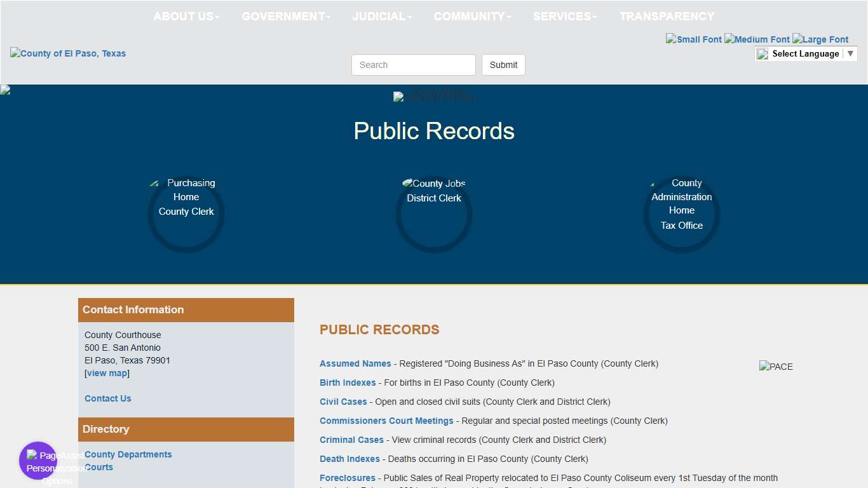
Task: Switch display to Large Font
Action: [820, 39]
